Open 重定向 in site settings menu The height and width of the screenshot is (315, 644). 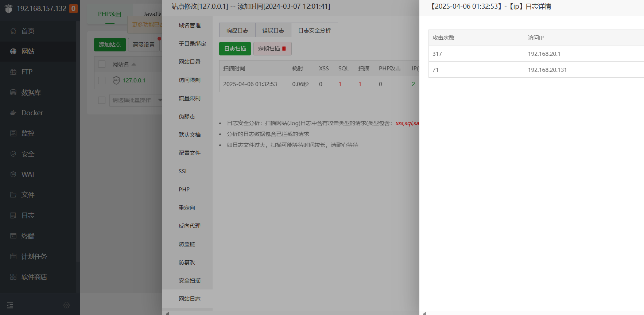[x=187, y=207]
